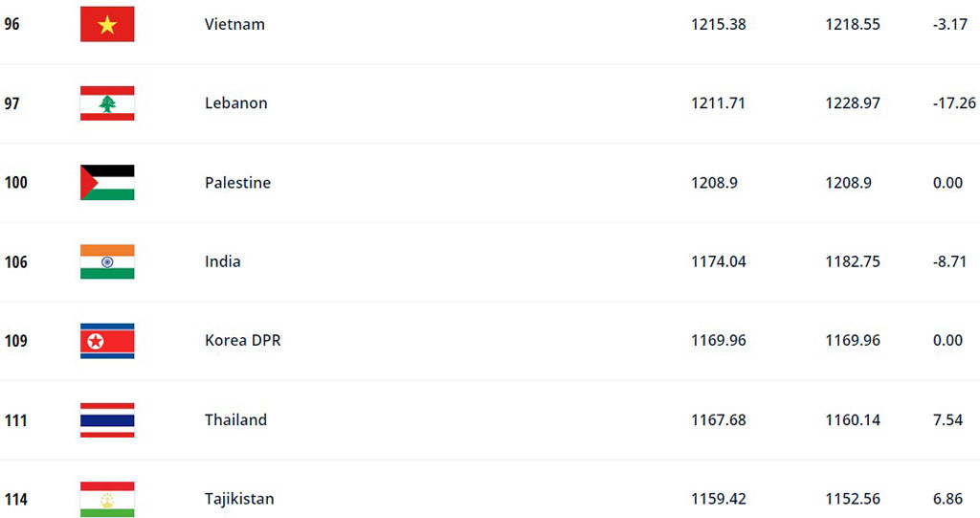Select the Korea DPR flag icon
The height and width of the screenshot is (518, 980).
coord(107,341)
